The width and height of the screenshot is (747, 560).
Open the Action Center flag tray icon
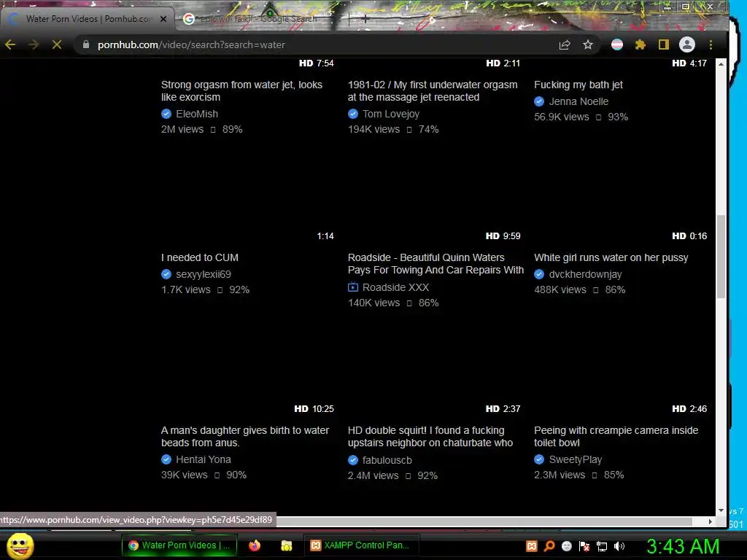(584, 546)
